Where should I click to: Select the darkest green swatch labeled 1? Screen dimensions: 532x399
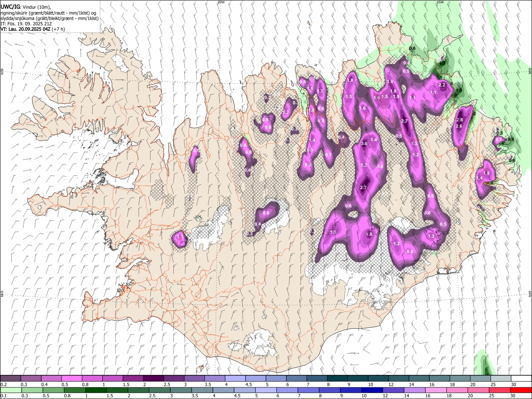click(x=96, y=390)
